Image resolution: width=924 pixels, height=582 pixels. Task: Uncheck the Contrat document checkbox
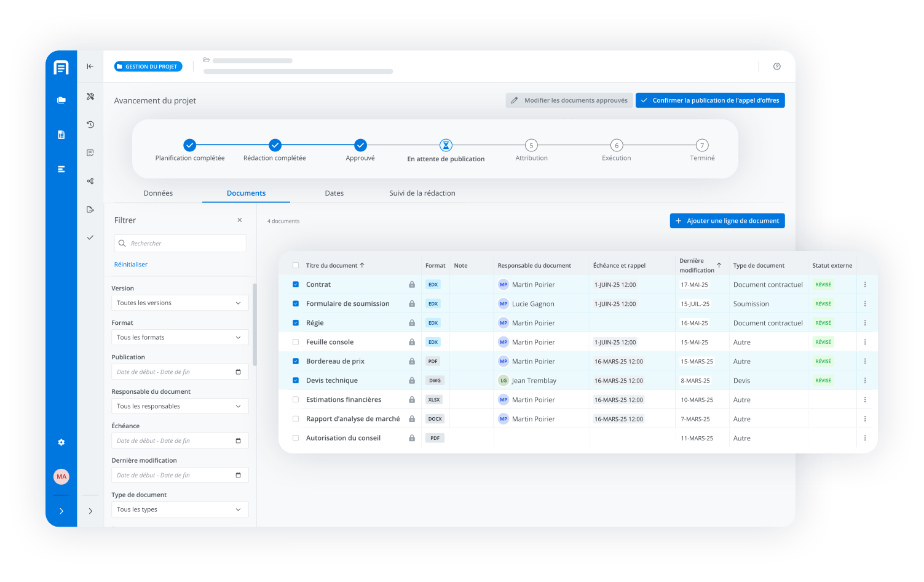296,285
